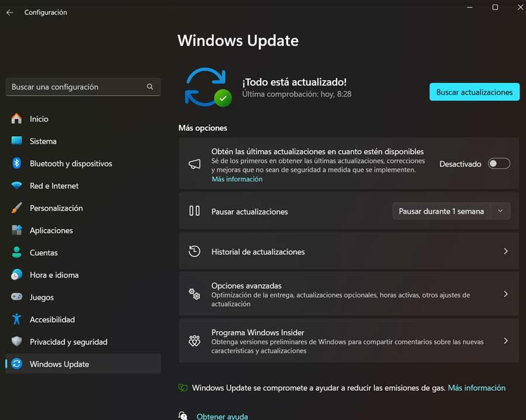Maximize the Configuración window

pos(495,7)
